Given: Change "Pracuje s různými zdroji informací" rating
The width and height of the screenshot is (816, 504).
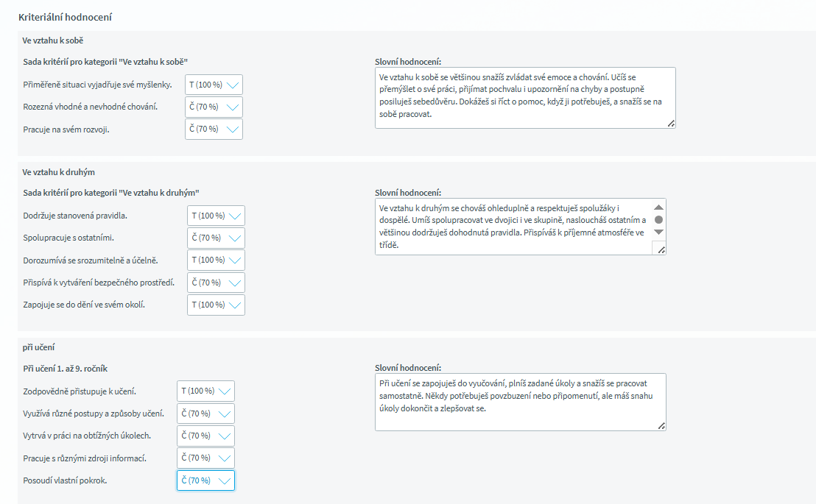Looking at the screenshot, I should pyautogui.click(x=206, y=458).
